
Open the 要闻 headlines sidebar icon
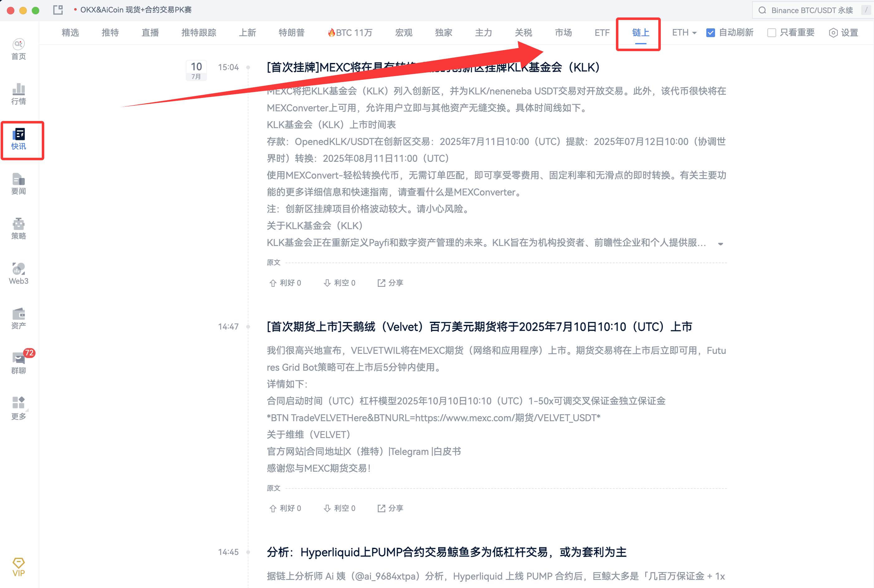pos(18,184)
